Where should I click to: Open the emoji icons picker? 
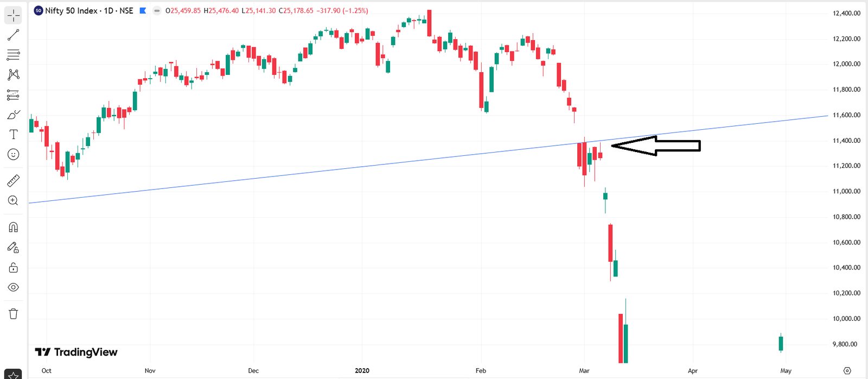coord(14,155)
